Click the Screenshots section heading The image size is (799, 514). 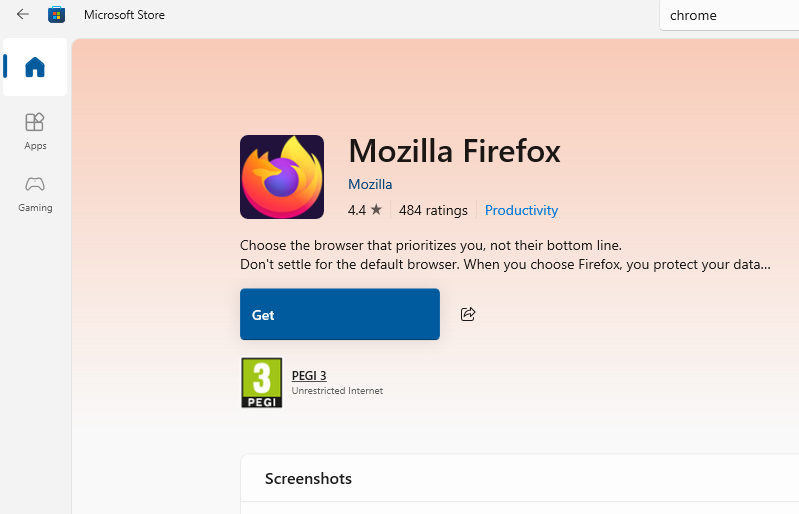[x=308, y=479]
